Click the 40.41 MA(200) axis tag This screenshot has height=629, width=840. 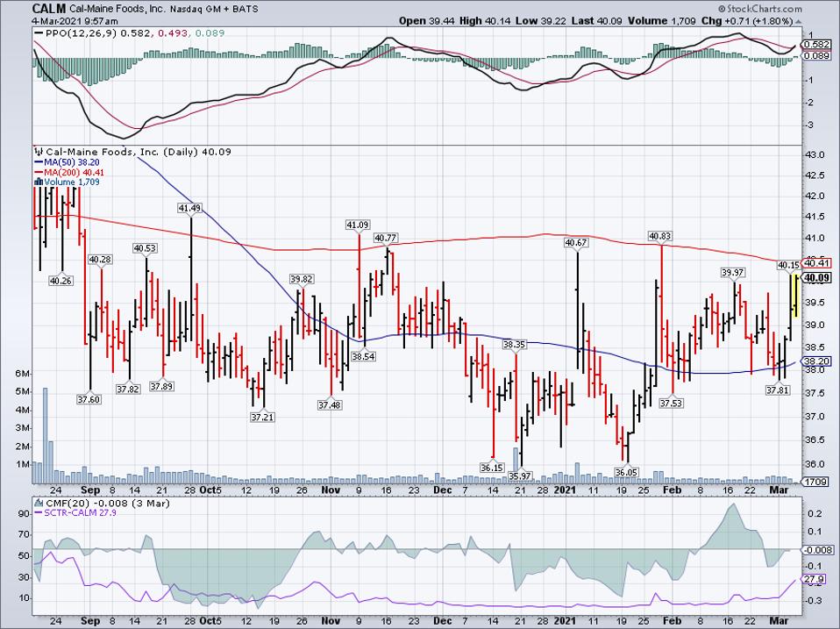[x=817, y=263]
